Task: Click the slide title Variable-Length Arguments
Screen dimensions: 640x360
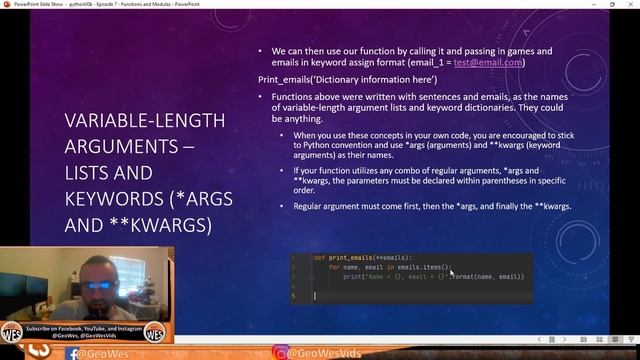Action: click(x=149, y=173)
